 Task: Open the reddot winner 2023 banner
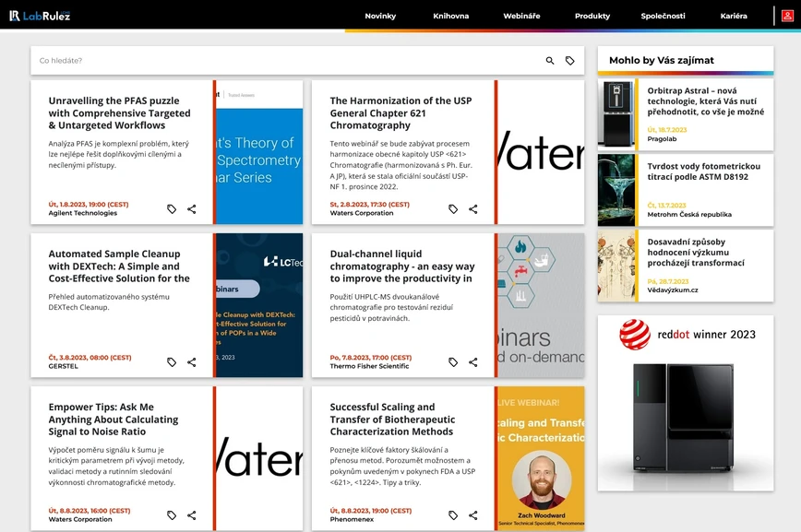(x=686, y=403)
